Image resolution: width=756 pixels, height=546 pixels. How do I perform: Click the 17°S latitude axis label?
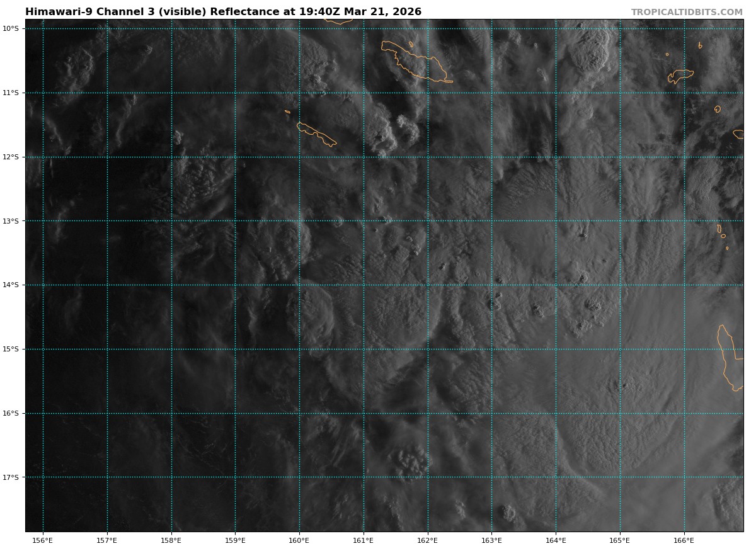click(x=11, y=477)
